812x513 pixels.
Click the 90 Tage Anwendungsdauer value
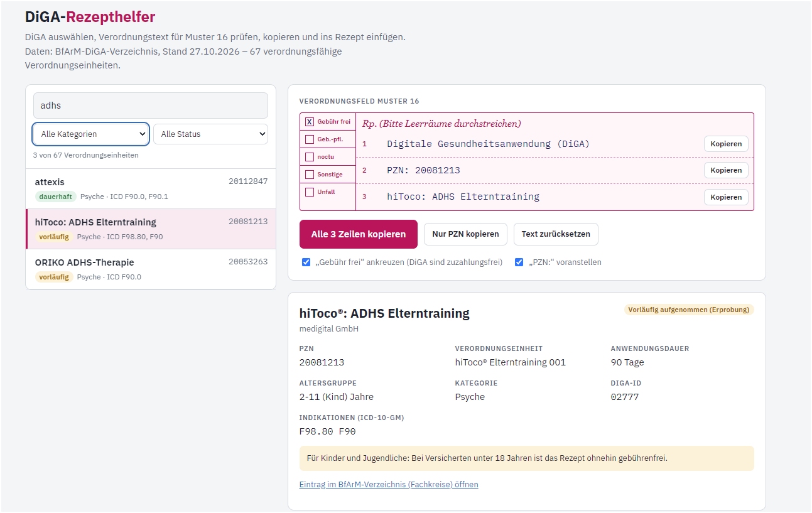click(627, 362)
